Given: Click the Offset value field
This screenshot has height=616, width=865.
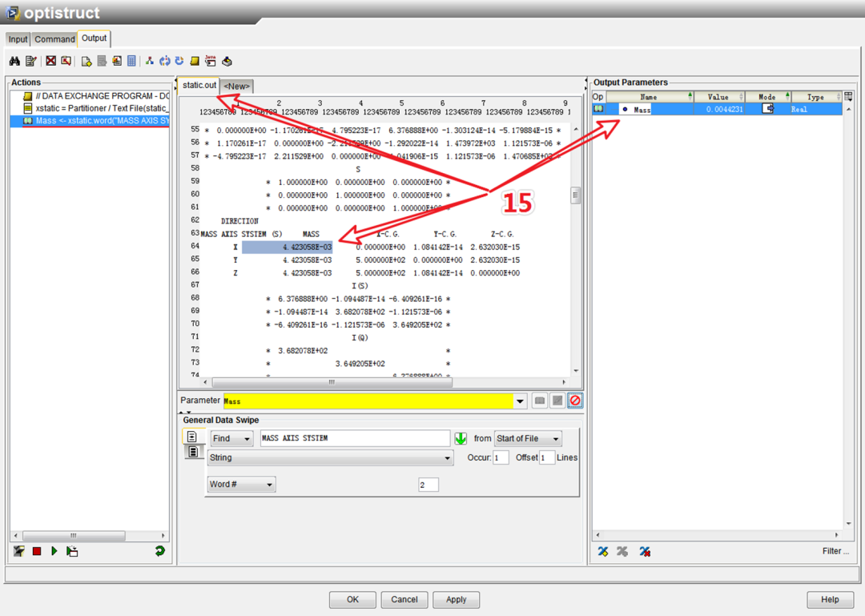Looking at the screenshot, I should (547, 457).
